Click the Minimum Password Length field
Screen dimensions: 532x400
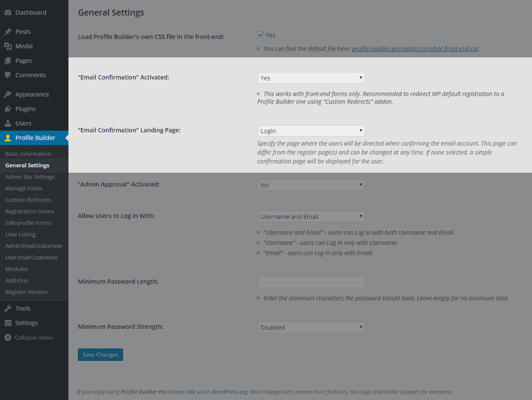(x=311, y=281)
